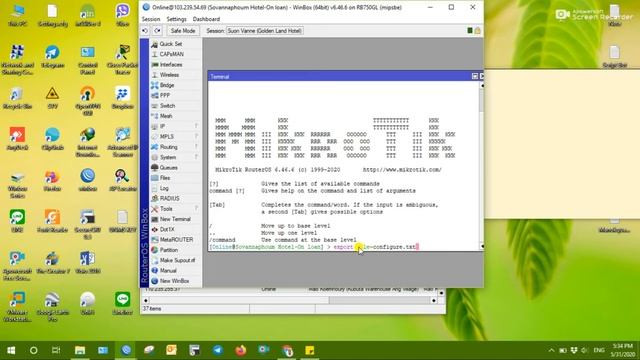Open the MetaROUTER menu entry
The height and width of the screenshot is (360, 640).
(176, 240)
